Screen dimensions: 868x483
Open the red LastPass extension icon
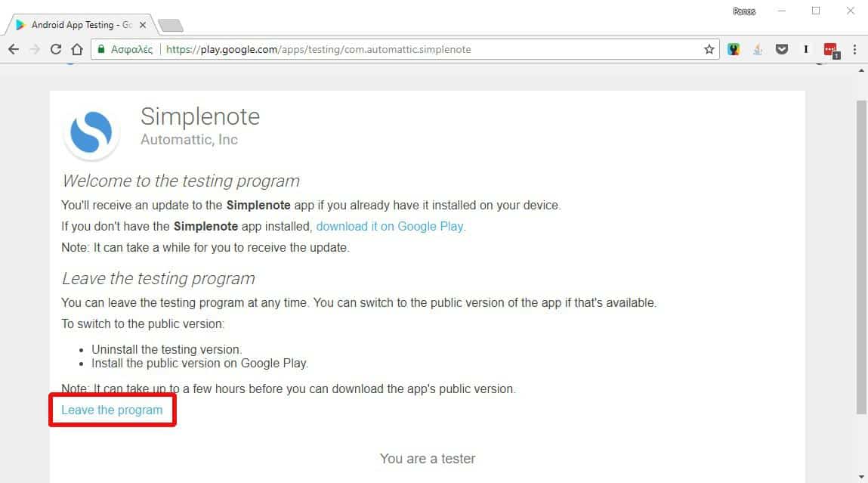831,50
